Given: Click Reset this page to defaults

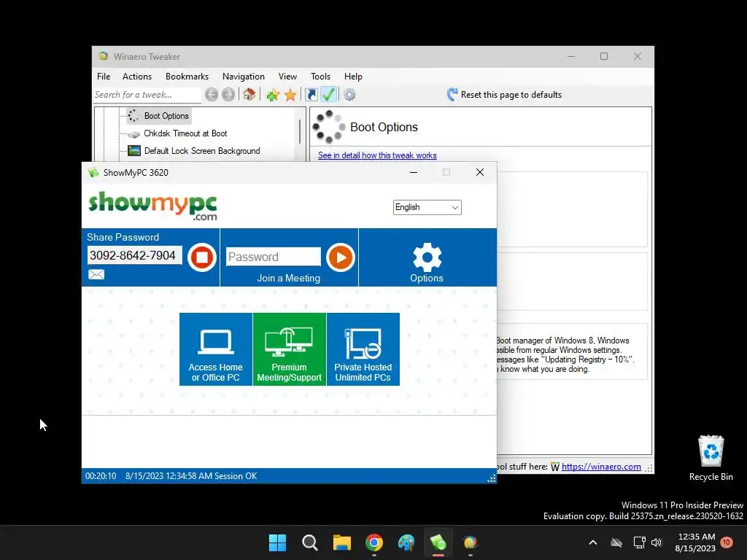Looking at the screenshot, I should pyautogui.click(x=505, y=95).
